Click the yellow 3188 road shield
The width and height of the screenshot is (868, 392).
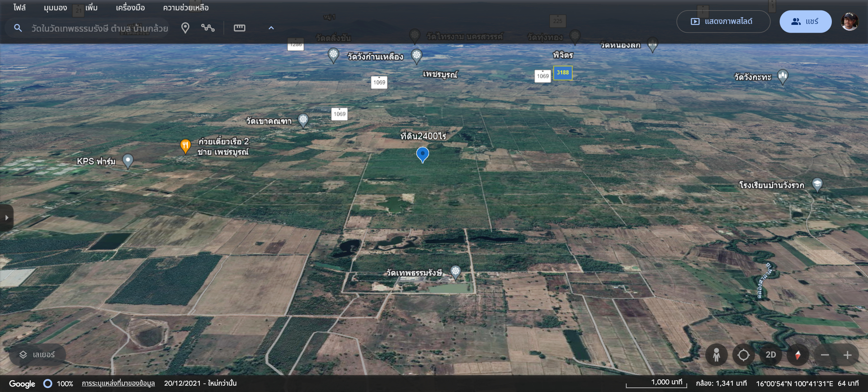pyautogui.click(x=563, y=73)
